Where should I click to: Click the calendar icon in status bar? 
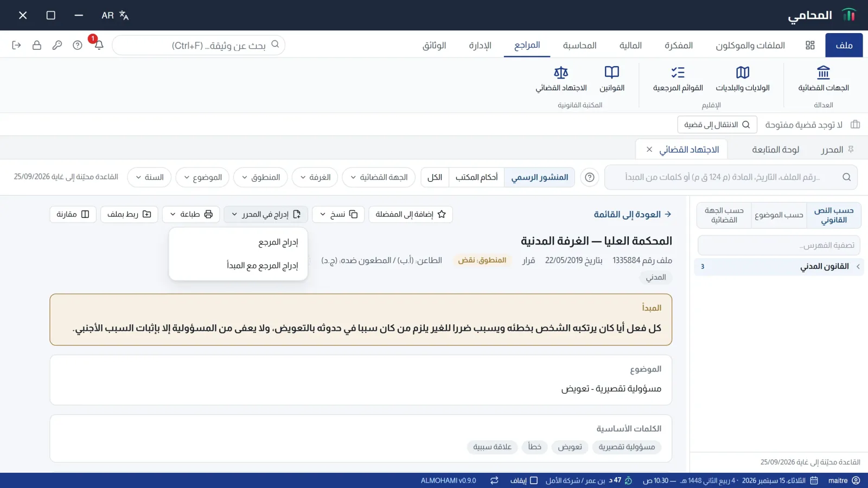[x=814, y=480]
